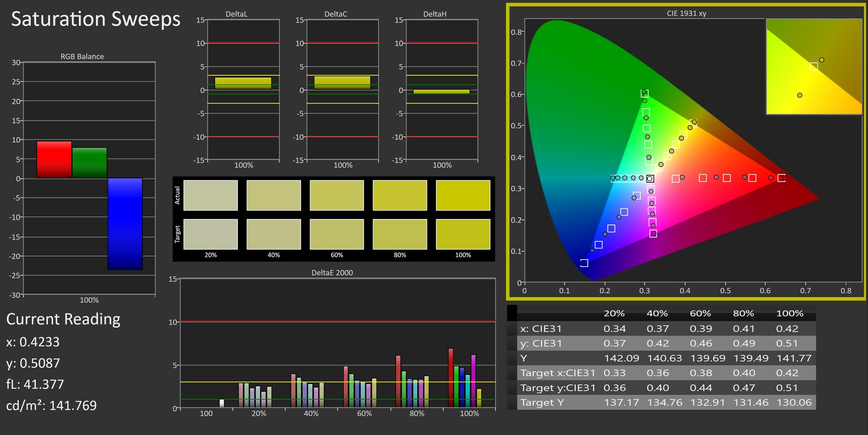Select the Target 40% color patch

pyautogui.click(x=274, y=234)
